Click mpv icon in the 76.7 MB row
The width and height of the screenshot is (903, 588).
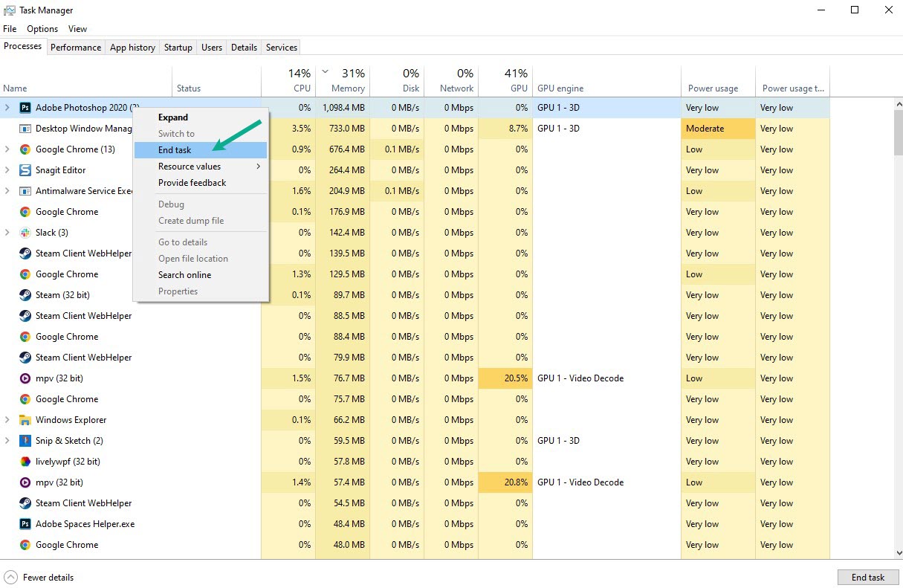point(25,378)
